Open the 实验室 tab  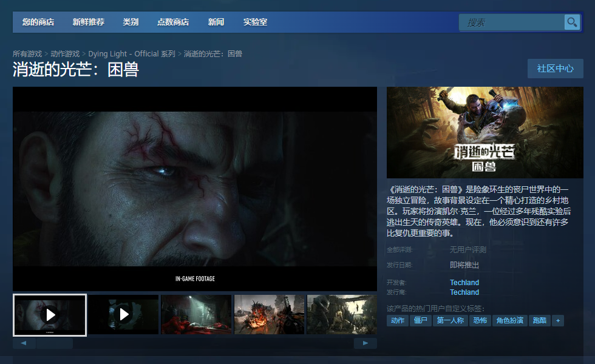click(255, 22)
